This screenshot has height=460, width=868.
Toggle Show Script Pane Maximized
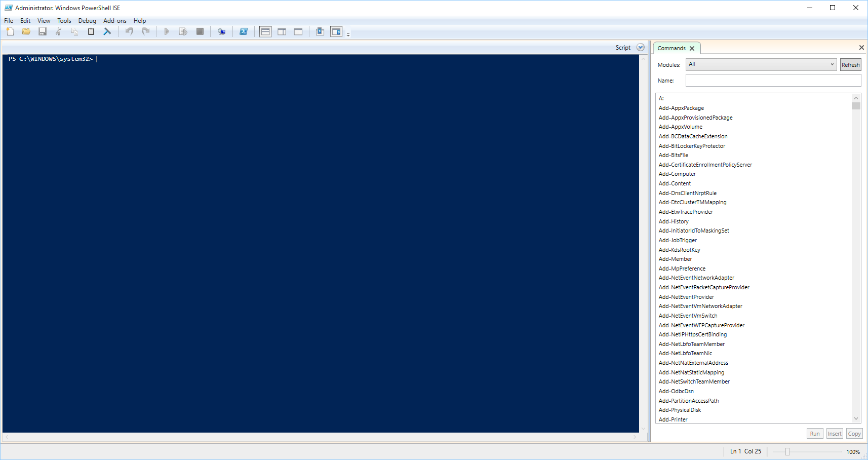click(298, 31)
